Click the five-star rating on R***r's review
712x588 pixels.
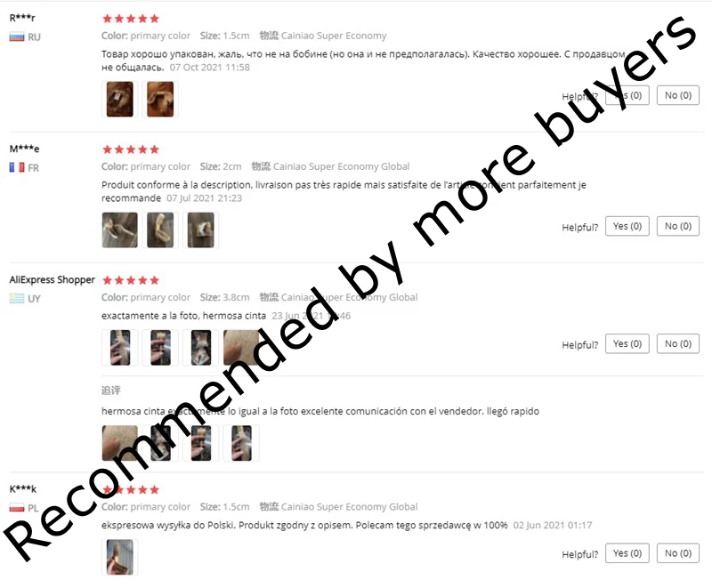[x=131, y=19]
